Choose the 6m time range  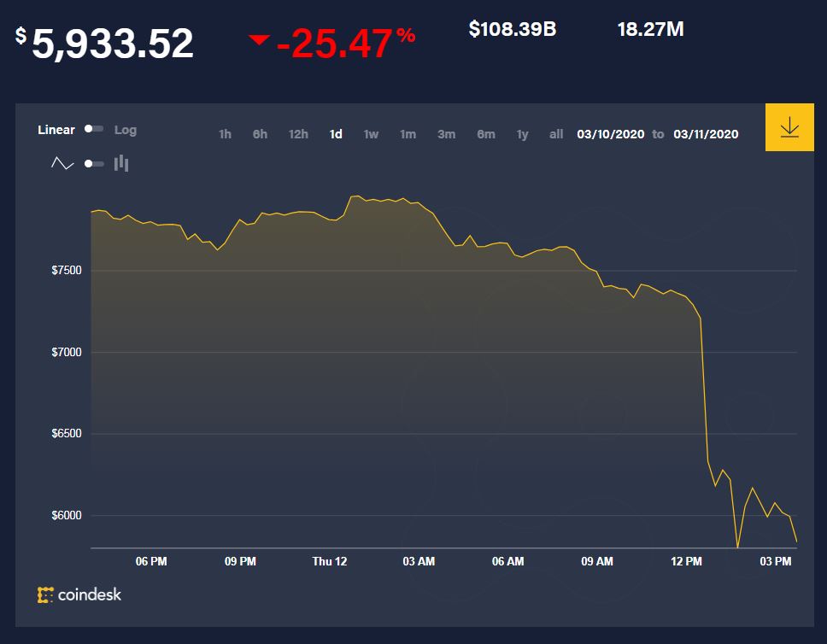point(485,134)
